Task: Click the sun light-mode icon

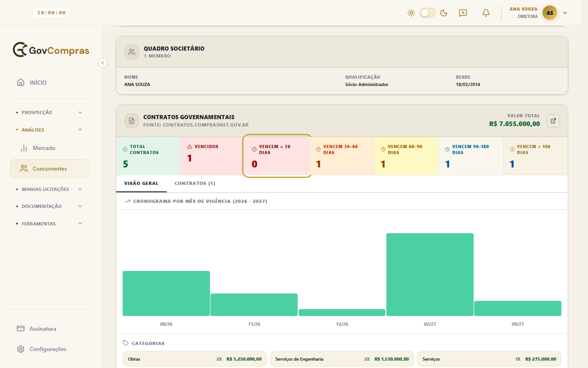Action: point(411,13)
